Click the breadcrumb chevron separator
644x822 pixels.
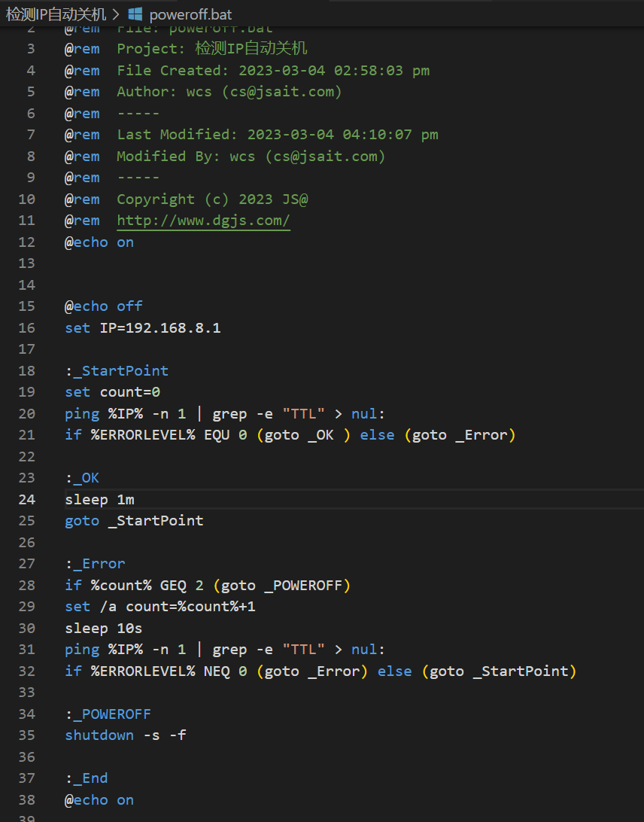coord(115,14)
